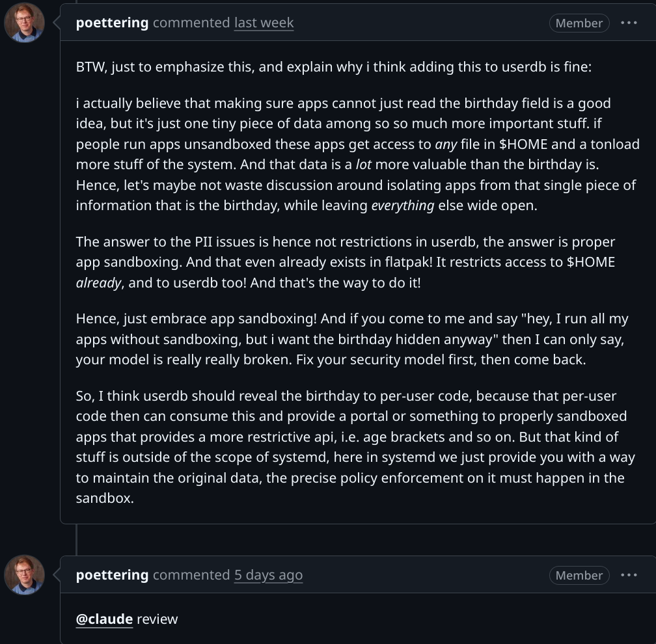Click poettering's avatar on the first comment
656x644 pixels.
pos(24,23)
